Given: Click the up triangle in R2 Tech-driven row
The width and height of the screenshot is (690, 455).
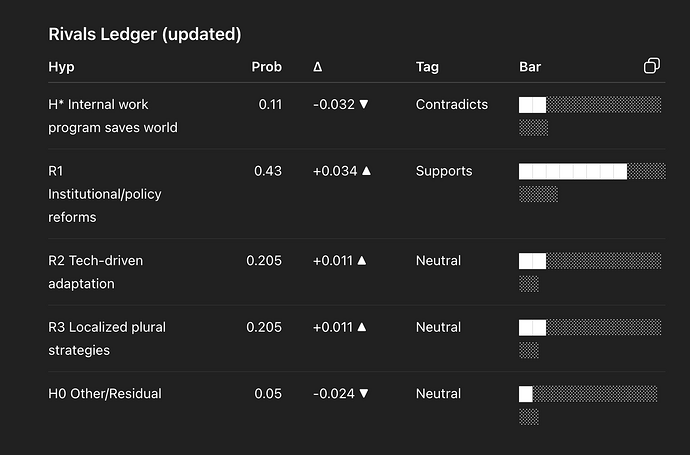Looking at the screenshot, I should tap(361, 260).
